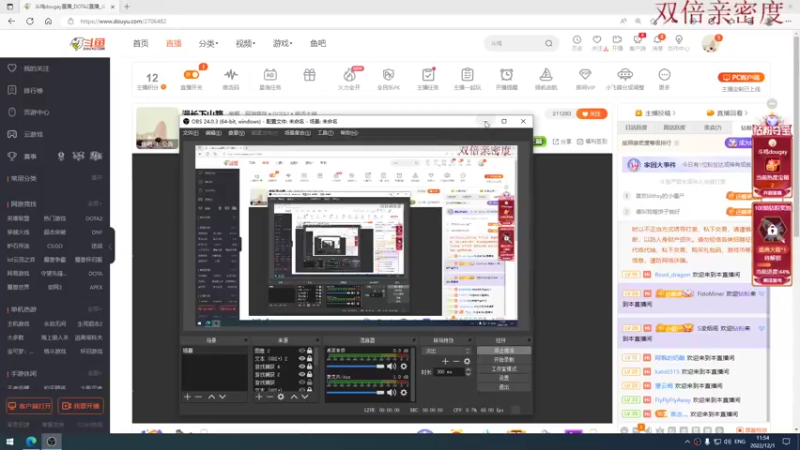Unlock the 游戏捕获 4 source lock icon
800x450 pixels.
pyautogui.click(x=310, y=366)
